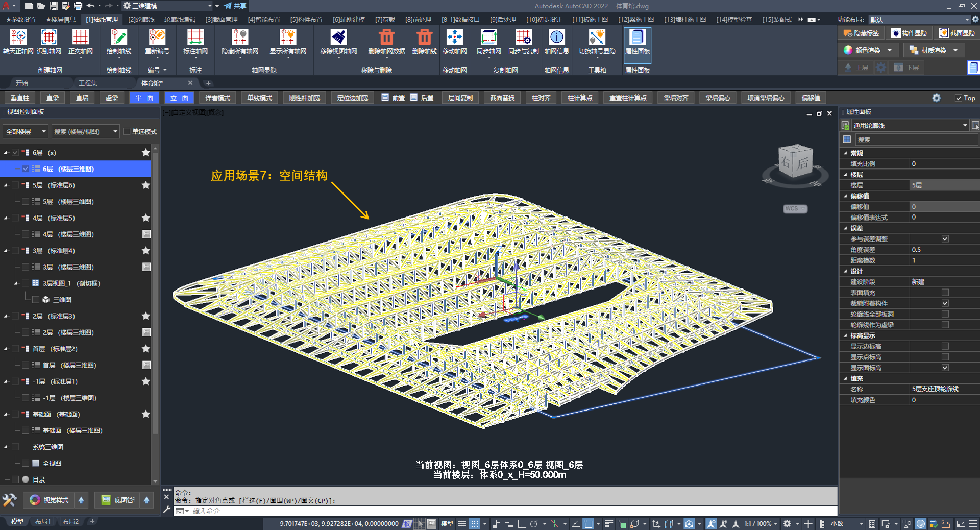Click the 删除轴线 trash icon
This screenshot has height=530, width=980.
click(x=424, y=38)
